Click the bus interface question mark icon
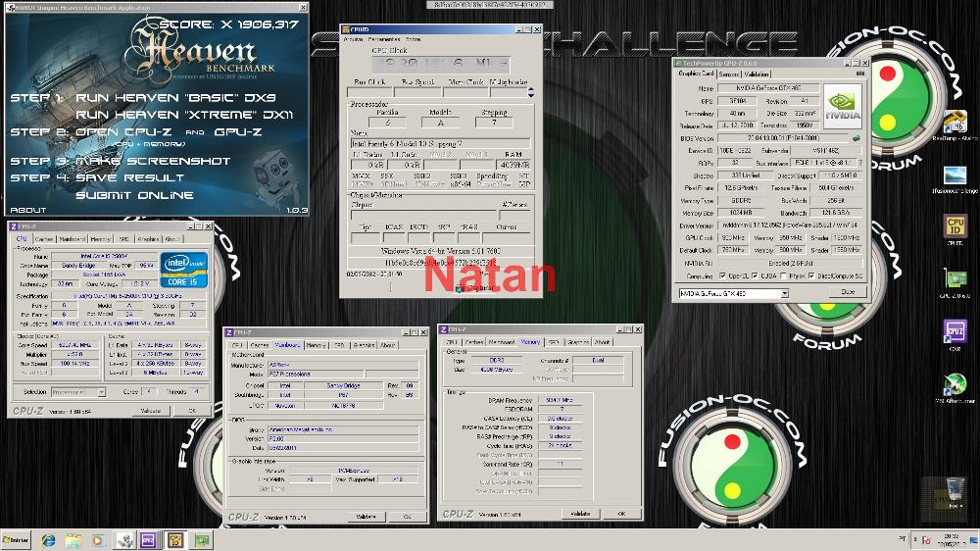980x551 pixels. click(860, 163)
